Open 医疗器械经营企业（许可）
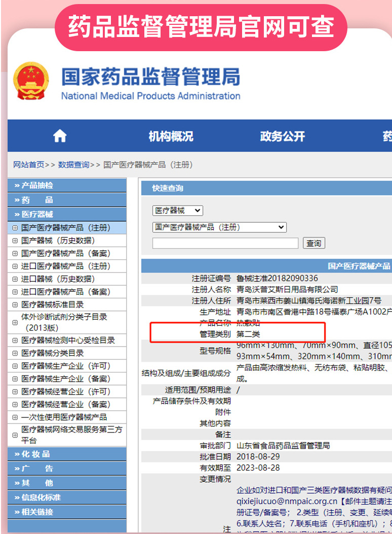This screenshot has width=392, height=534. [x=66, y=392]
